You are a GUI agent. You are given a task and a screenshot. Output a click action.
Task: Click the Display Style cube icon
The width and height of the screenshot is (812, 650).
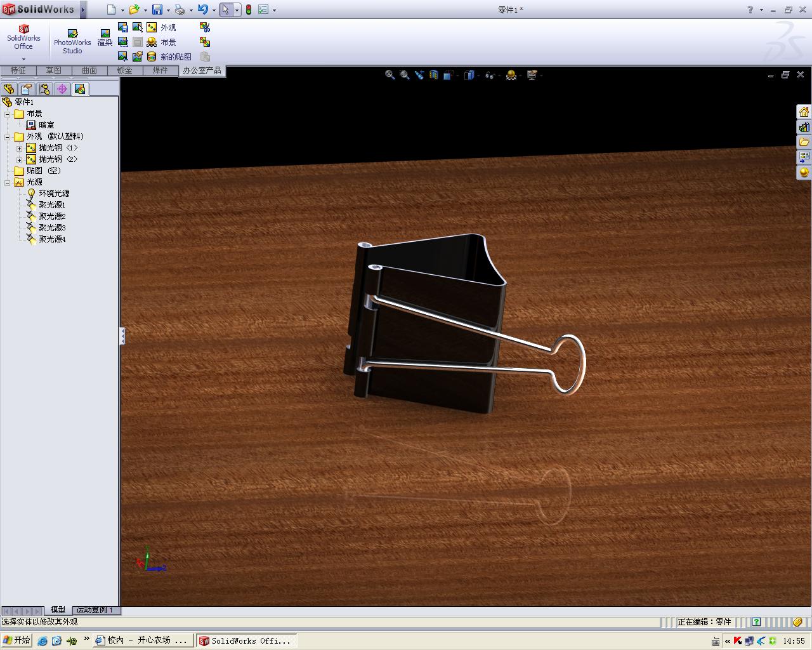pyautogui.click(x=469, y=75)
